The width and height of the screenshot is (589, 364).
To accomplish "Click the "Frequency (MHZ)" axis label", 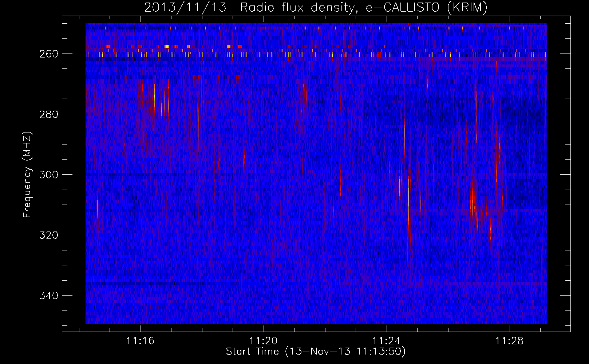I will pos(28,174).
